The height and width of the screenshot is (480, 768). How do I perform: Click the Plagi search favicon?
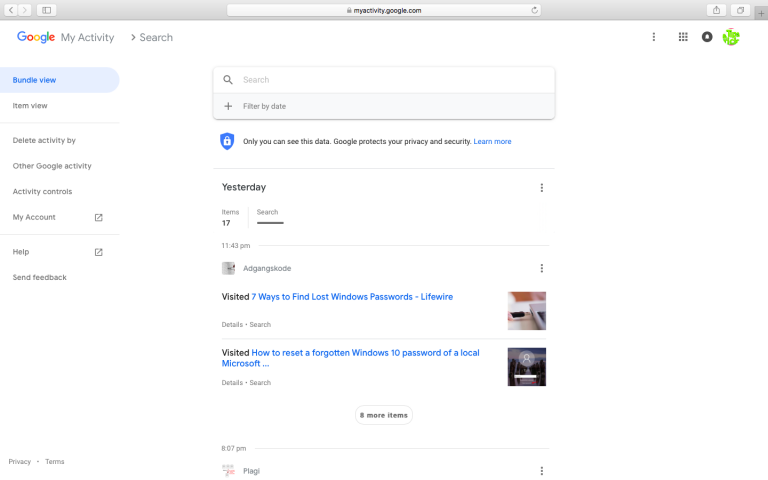(x=228, y=471)
